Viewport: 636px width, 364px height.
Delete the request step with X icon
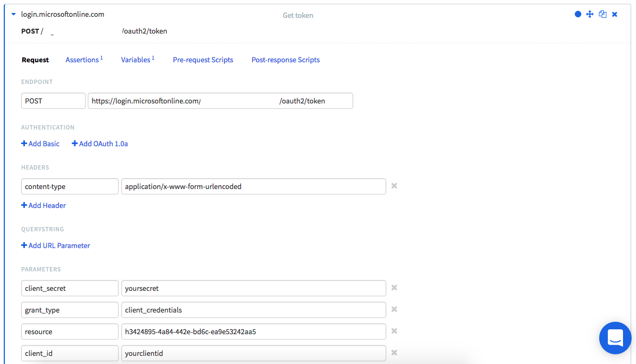pyautogui.click(x=615, y=14)
